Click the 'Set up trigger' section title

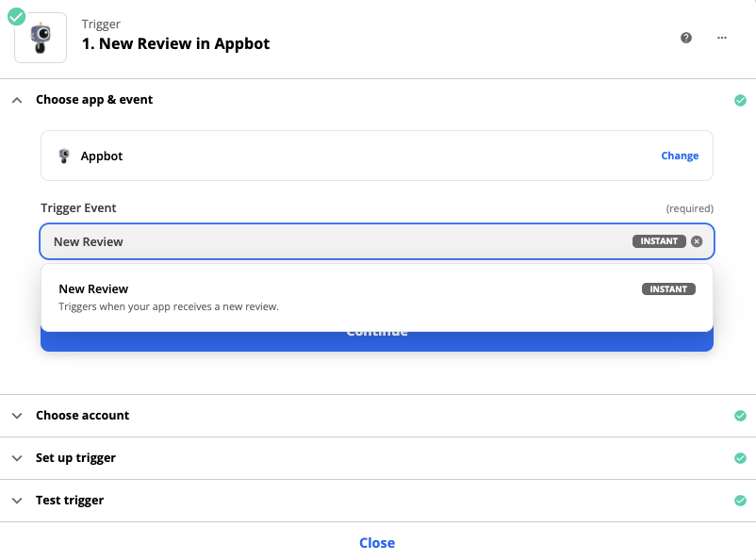click(75, 458)
